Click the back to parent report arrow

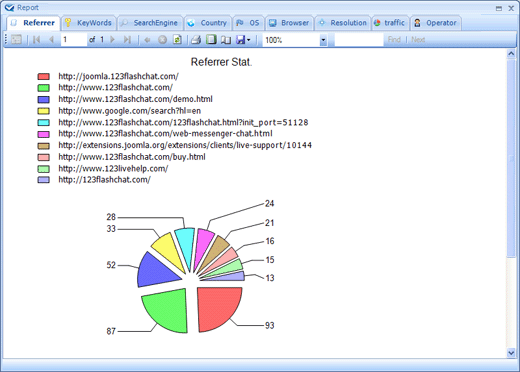147,40
